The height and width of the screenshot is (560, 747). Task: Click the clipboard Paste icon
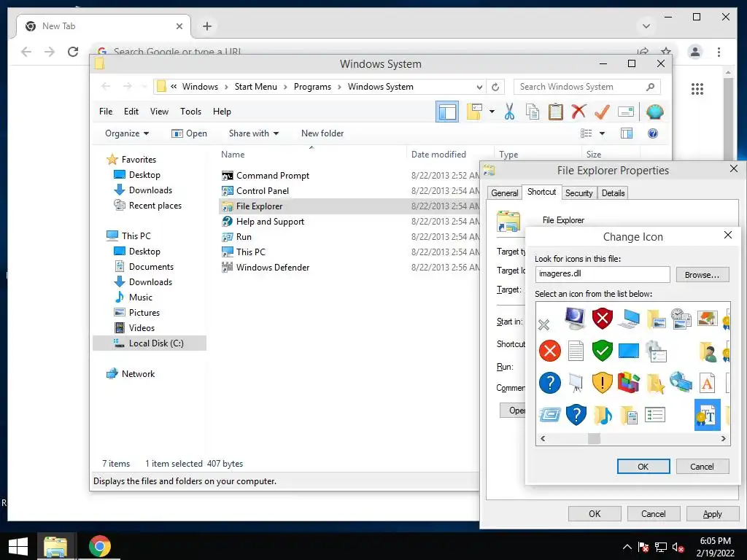(555, 112)
